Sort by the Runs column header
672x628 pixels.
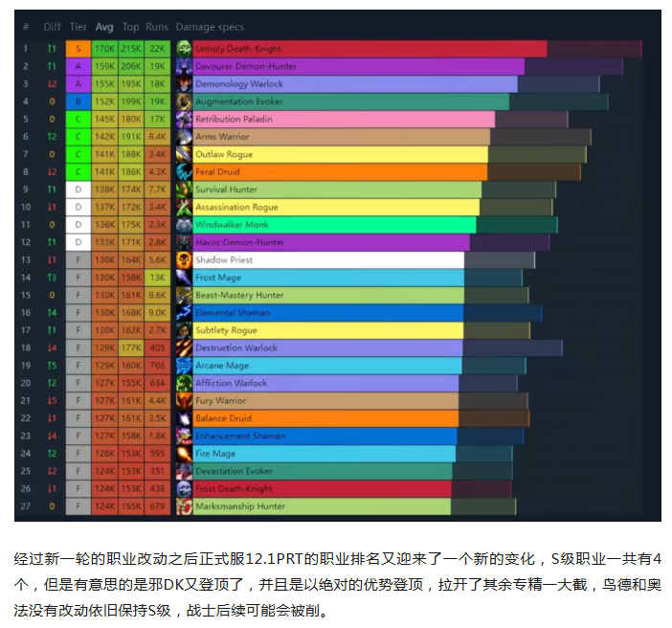[157, 27]
